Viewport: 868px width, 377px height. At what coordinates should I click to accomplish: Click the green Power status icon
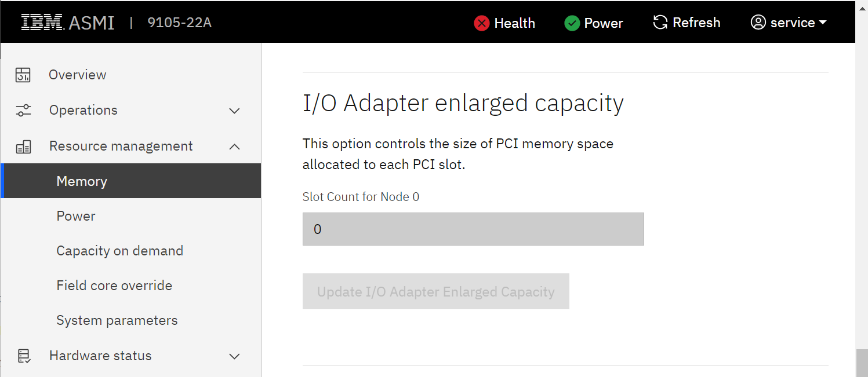click(572, 23)
